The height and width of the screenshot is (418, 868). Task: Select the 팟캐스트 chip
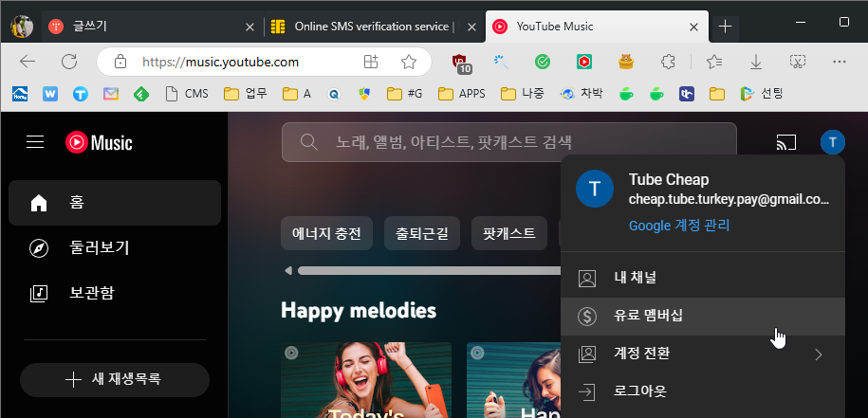pyautogui.click(x=508, y=233)
